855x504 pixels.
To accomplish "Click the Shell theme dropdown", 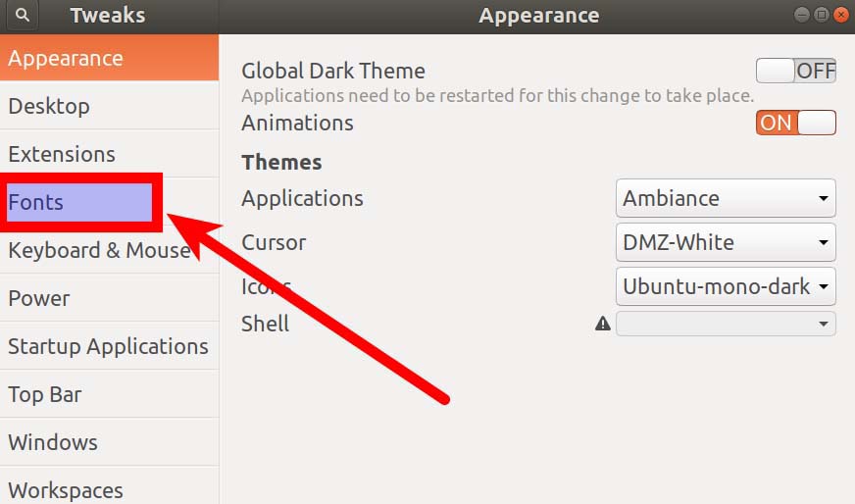I will tap(726, 324).
